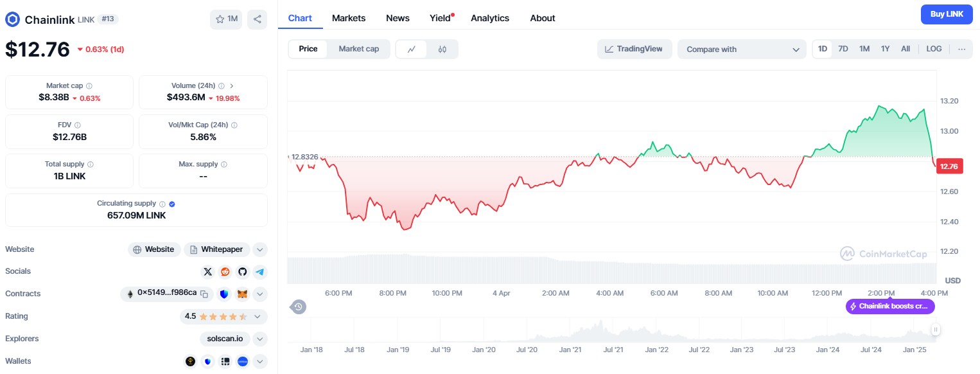Switch to the Markets tab

349,18
